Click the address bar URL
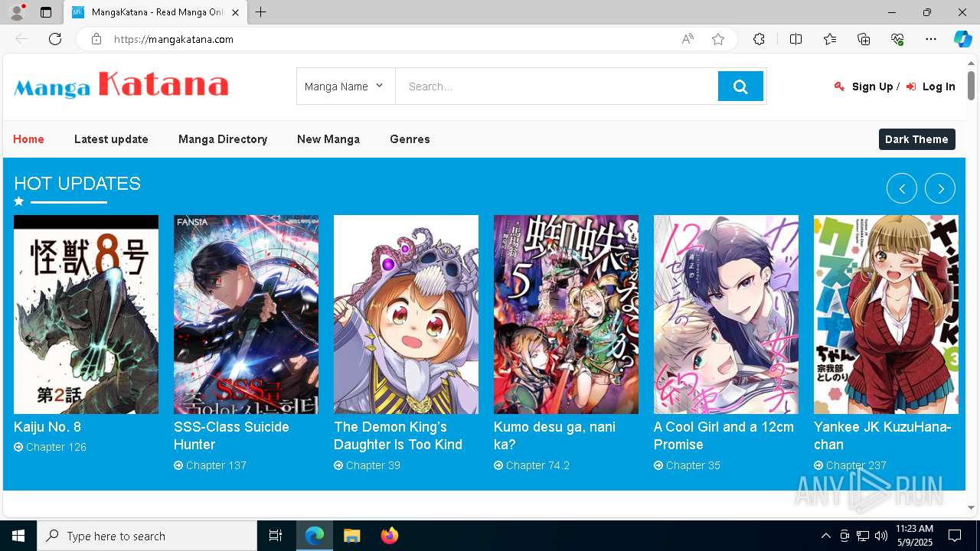 (174, 39)
